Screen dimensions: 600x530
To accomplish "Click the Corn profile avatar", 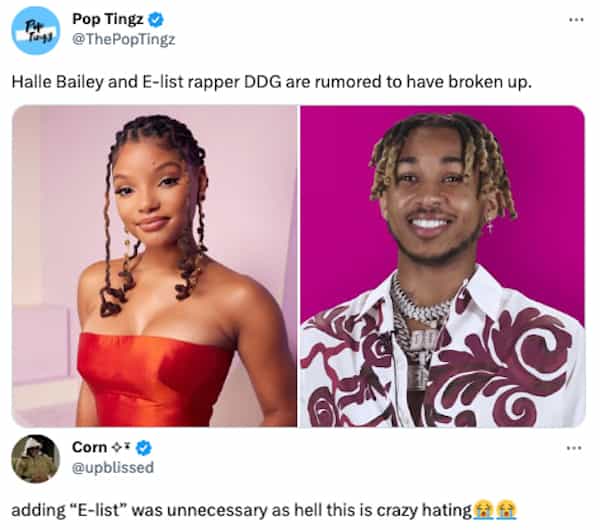I will pyautogui.click(x=36, y=459).
